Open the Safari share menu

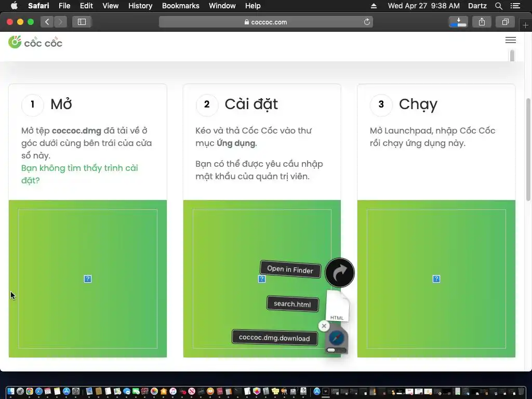pyautogui.click(x=482, y=22)
